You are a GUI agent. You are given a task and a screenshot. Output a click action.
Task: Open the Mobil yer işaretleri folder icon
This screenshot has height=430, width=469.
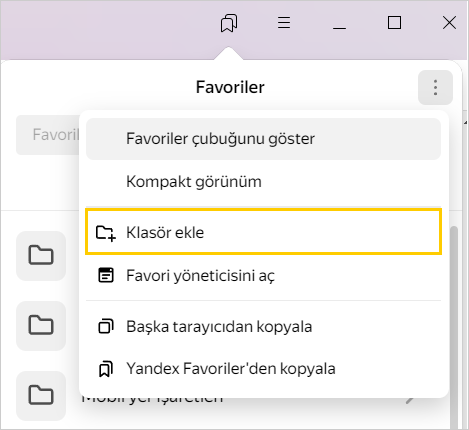click(41, 396)
